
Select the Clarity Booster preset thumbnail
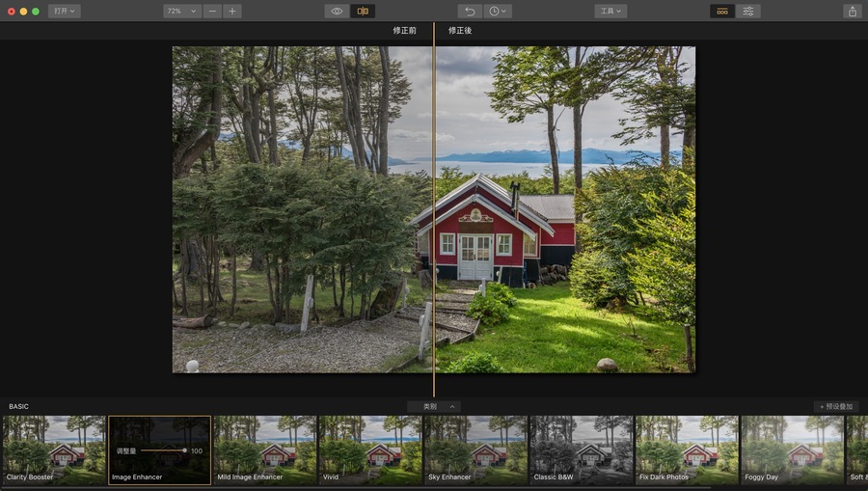(54, 450)
